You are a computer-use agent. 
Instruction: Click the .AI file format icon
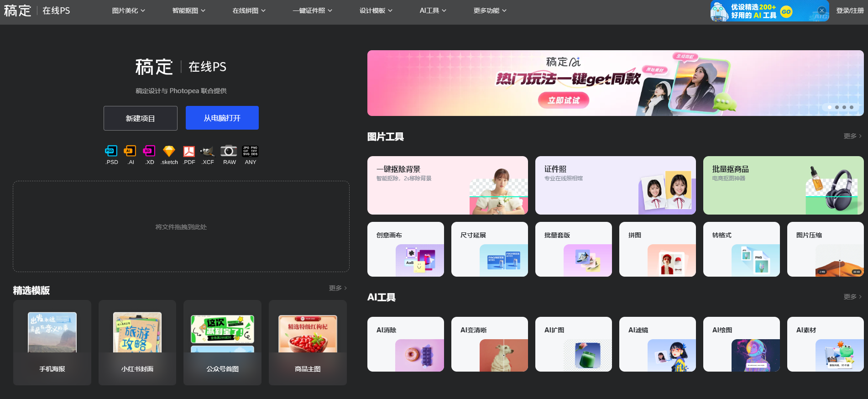point(130,151)
